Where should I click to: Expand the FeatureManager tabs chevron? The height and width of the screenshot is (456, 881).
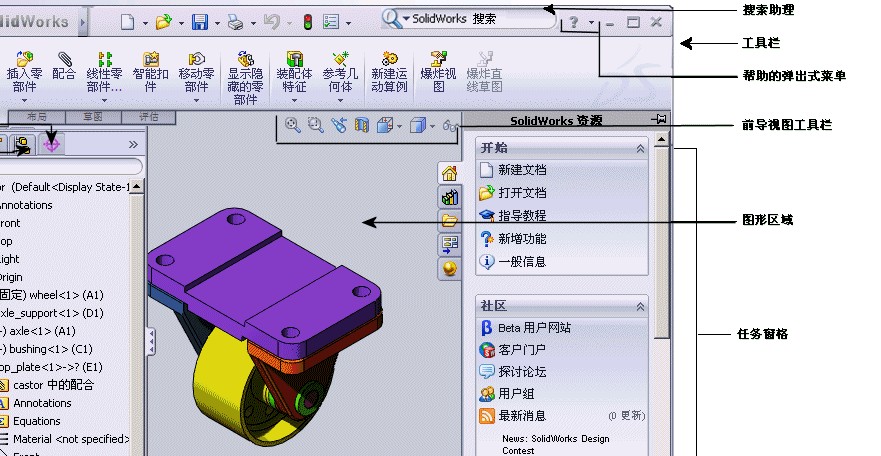133,144
